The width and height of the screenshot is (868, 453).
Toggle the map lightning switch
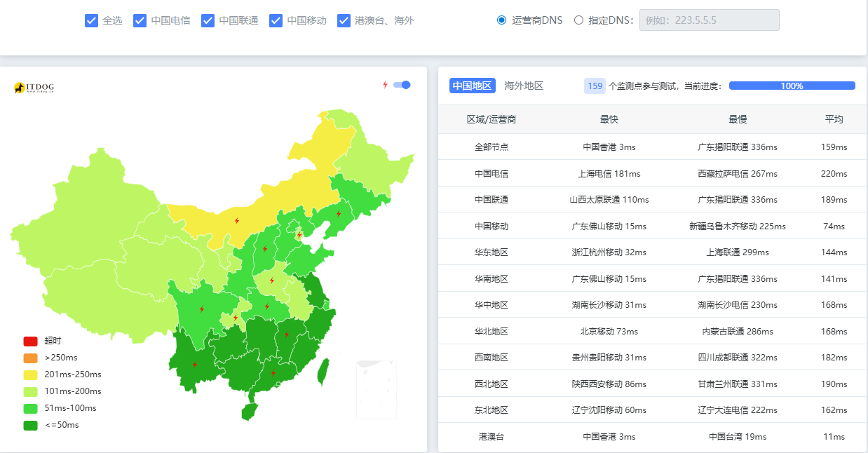[402, 85]
